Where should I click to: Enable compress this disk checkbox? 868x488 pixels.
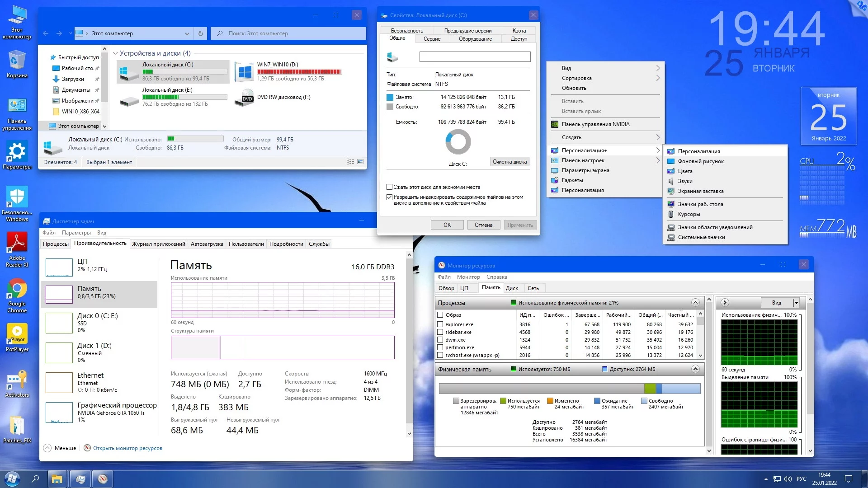click(389, 187)
